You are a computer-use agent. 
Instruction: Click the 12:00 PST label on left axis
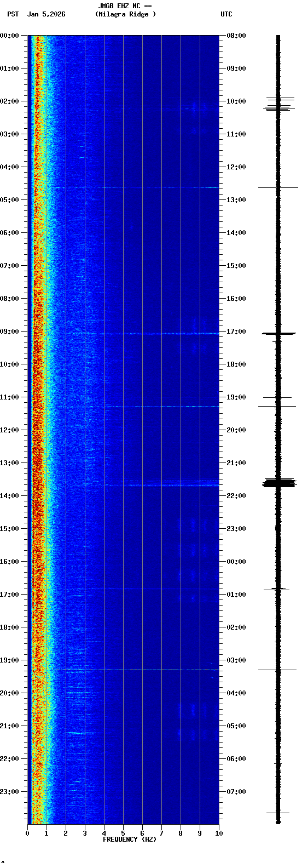tap(10, 430)
